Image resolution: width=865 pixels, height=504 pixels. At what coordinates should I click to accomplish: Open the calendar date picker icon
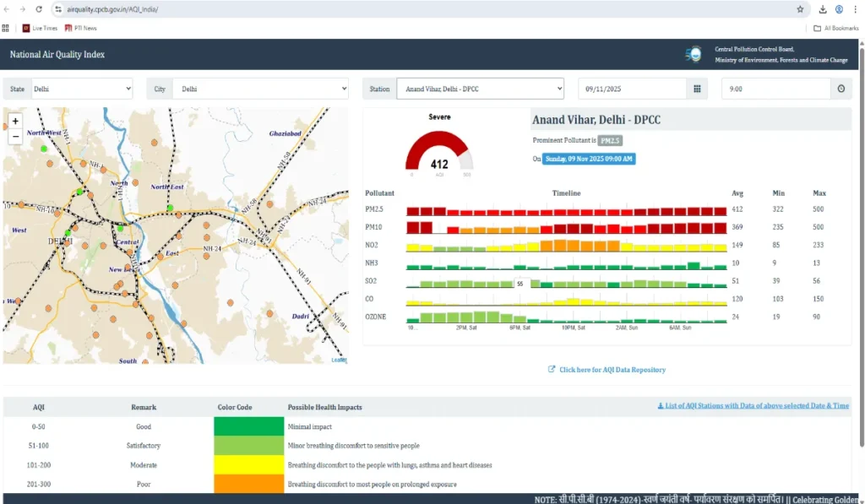tap(697, 89)
